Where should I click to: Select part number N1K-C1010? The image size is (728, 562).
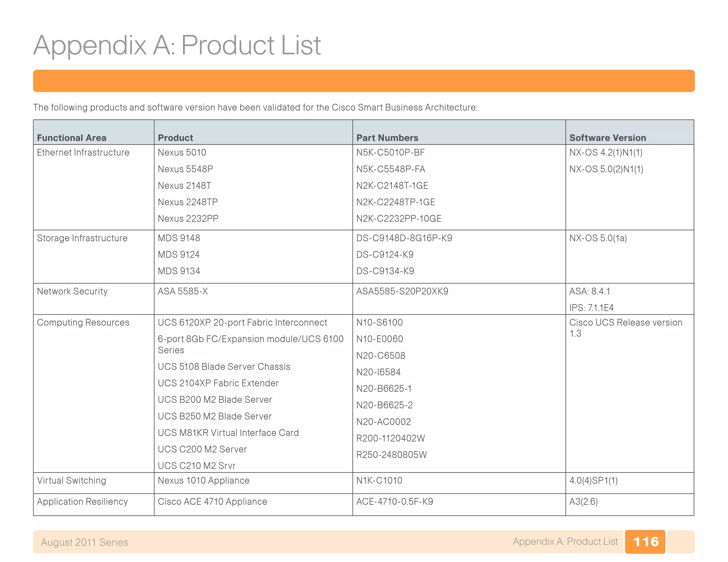point(379,481)
